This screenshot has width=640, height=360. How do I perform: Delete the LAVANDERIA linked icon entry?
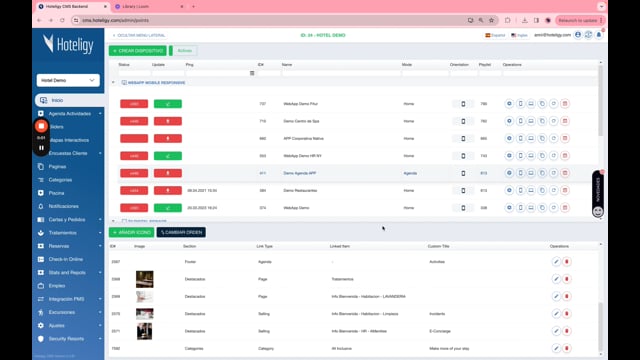(x=567, y=296)
